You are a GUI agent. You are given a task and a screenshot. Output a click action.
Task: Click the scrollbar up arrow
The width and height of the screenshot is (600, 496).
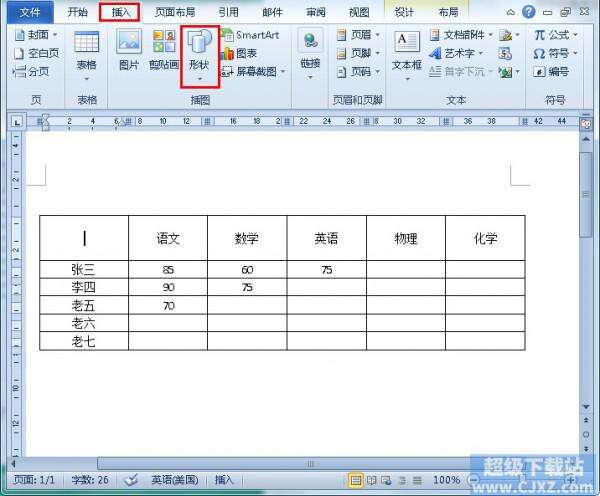point(586,140)
